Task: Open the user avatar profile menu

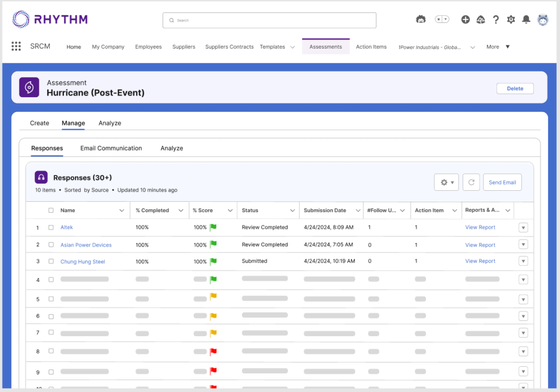Action: point(542,20)
